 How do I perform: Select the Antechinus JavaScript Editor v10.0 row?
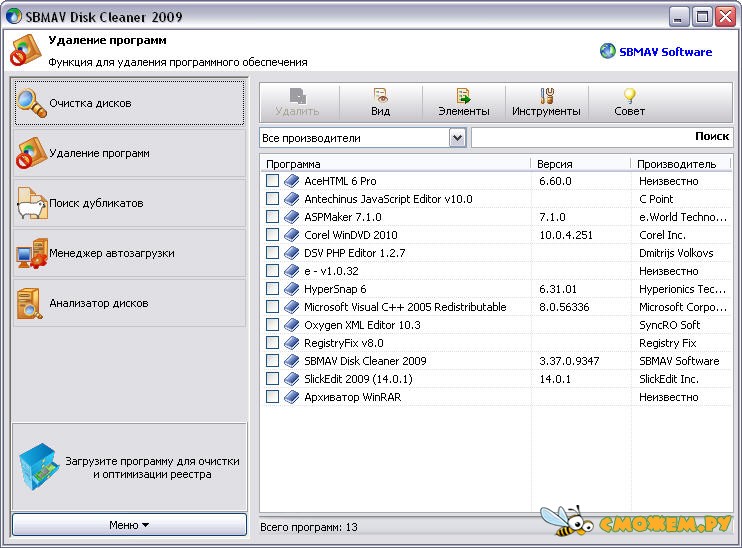click(495, 199)
